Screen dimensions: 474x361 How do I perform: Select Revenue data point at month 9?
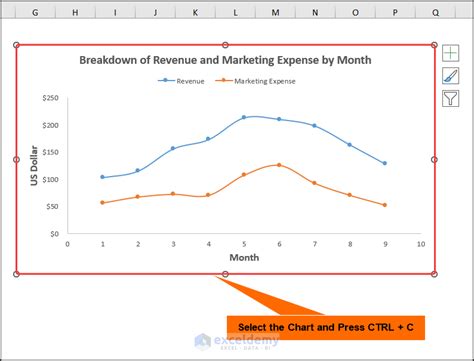click(x=385, y=163)
